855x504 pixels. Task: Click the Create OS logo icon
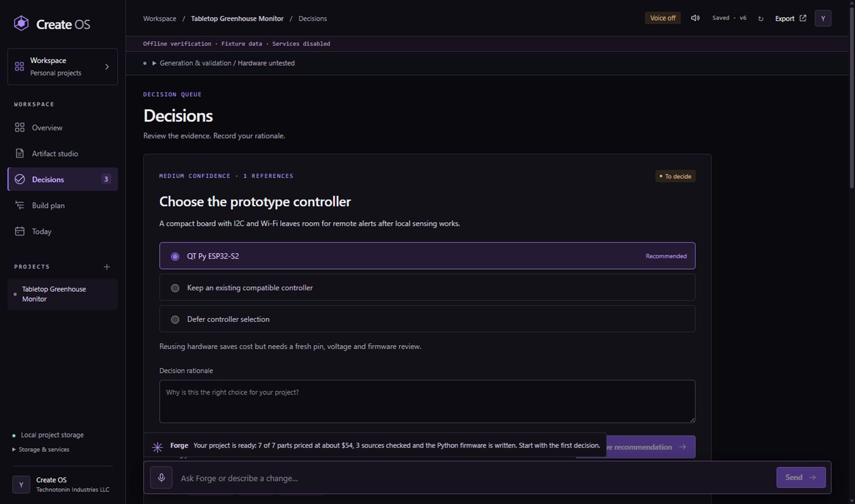point(21,24)
